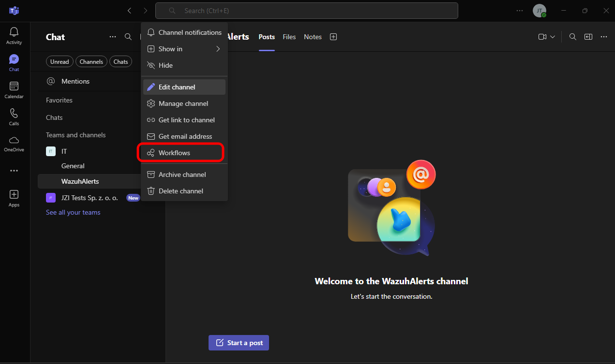Choose Channel notifications from menu
This screenshot has height=364, width=615.
click(184, 32)
